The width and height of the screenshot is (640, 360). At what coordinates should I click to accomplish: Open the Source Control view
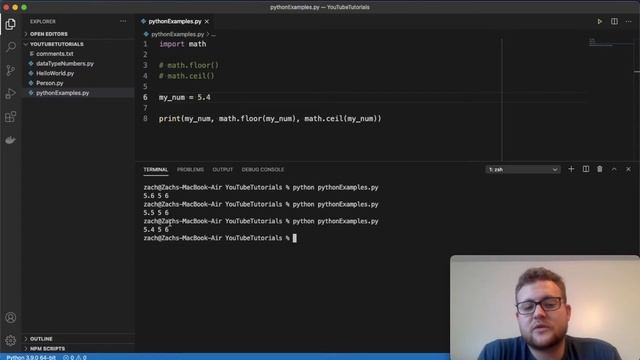tap(11, 70)
